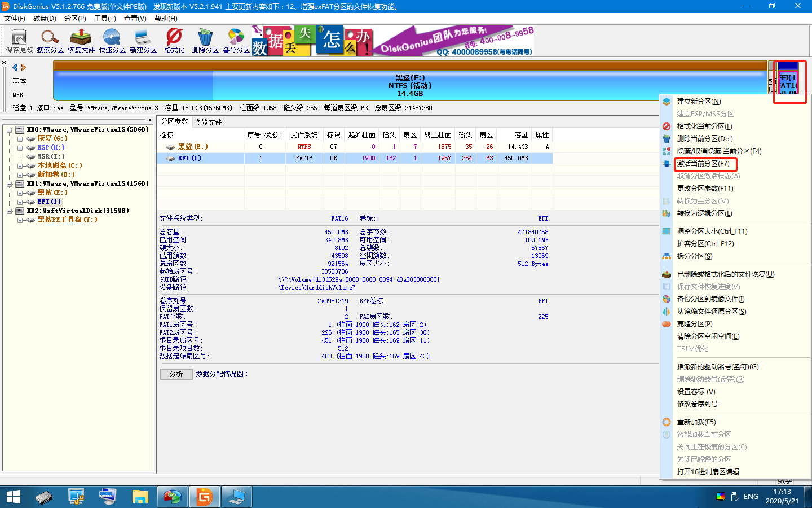Viewport: 812px width, 508px height.
Task: Choose the 格式化 toolbar icon
Action: click(x=174, y=41)
